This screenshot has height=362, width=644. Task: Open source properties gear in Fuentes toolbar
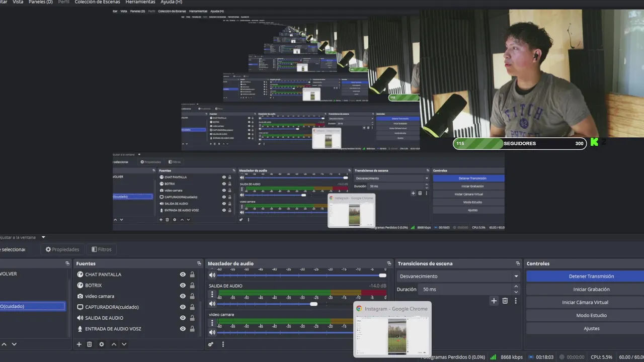102,344
